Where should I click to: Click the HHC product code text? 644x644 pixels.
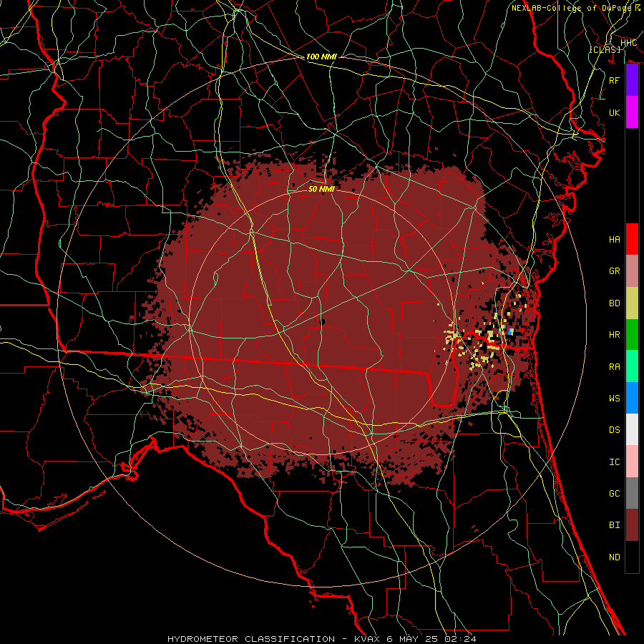629,43
